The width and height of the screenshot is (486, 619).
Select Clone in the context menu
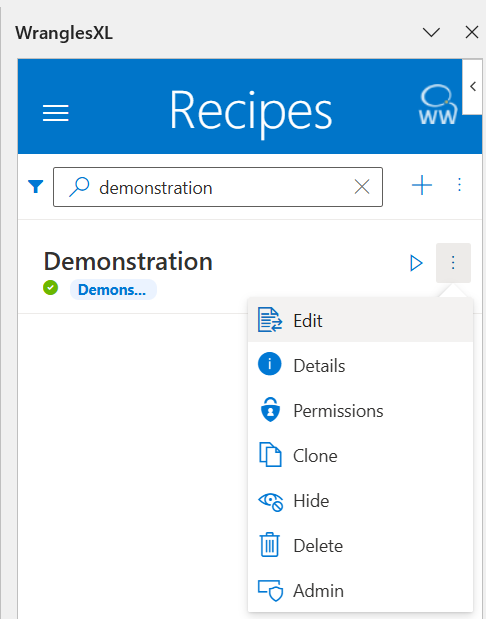[360, 455]
